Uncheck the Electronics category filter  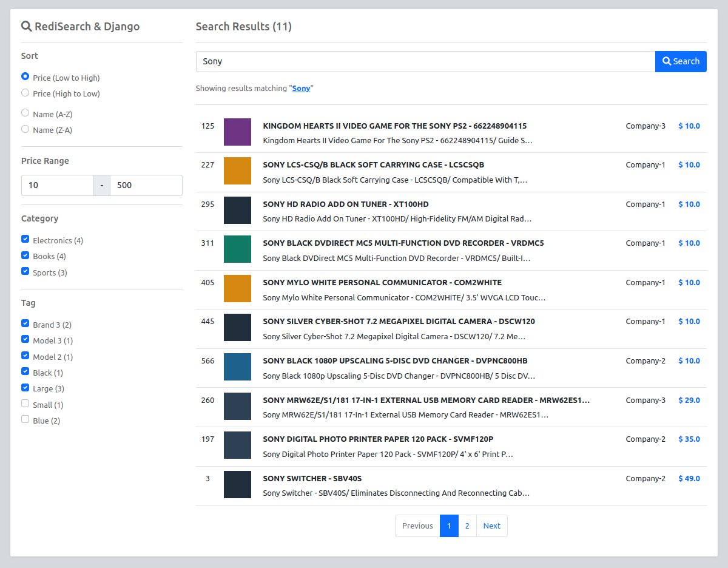25,239
